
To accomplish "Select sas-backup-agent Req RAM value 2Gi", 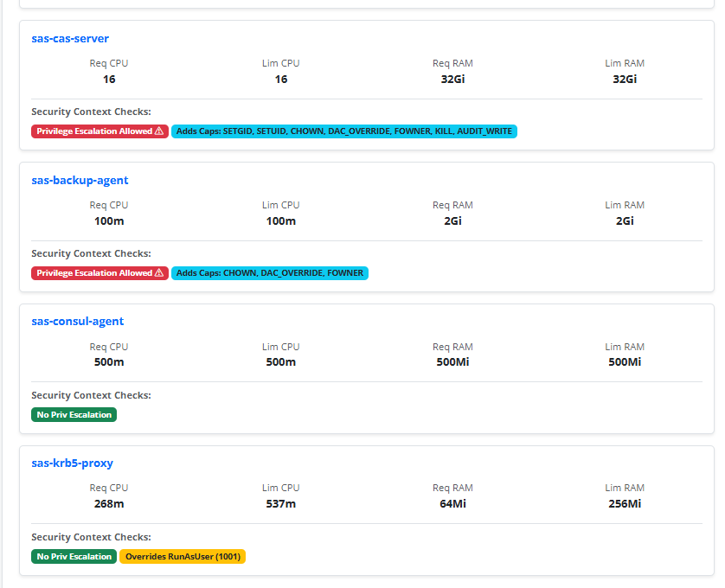I will (452, 221).
